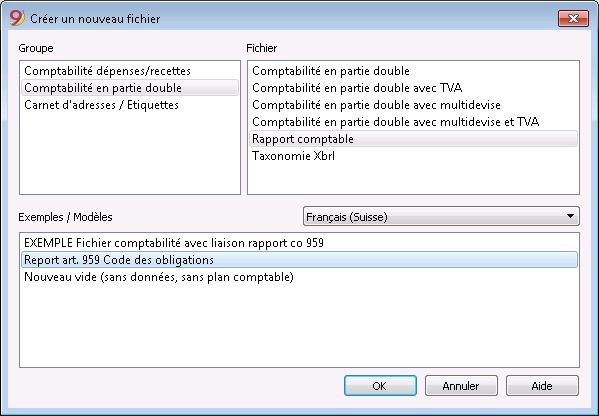The width and height of the screenshot is (599, 416).
Task: Select Report art. 959 Code des obligations
Action: click(300, 260)
